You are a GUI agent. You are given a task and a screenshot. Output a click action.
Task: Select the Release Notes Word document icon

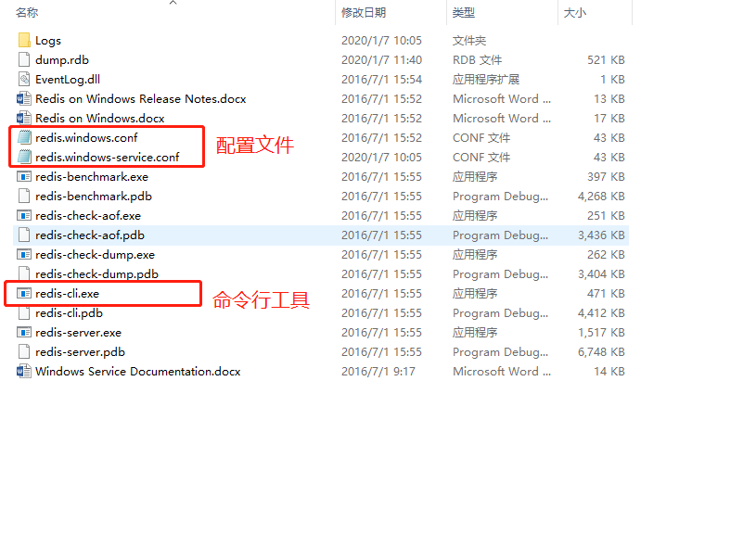tap(24, 99)
